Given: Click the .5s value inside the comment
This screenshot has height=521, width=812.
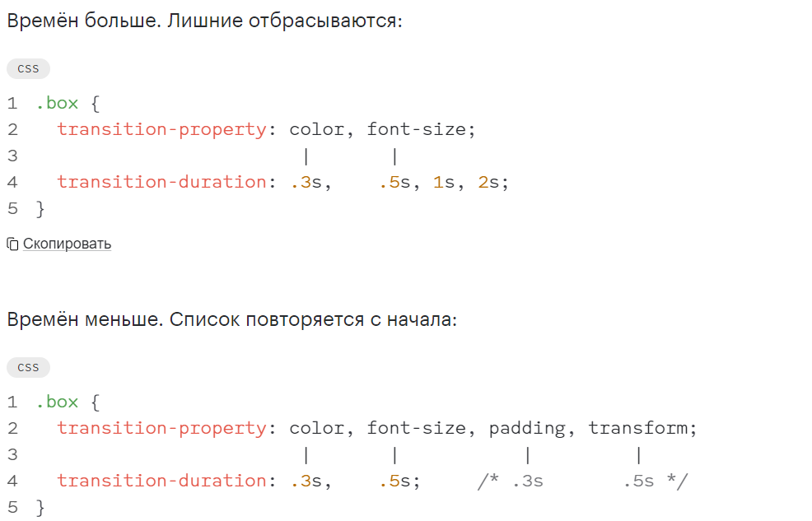Looking at the screenshot, I should 638,481.
